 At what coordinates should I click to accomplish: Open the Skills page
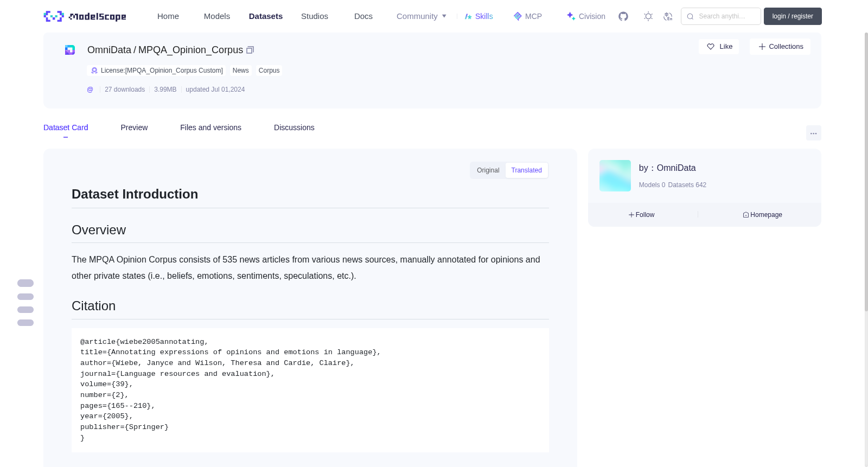pos(478,16)
